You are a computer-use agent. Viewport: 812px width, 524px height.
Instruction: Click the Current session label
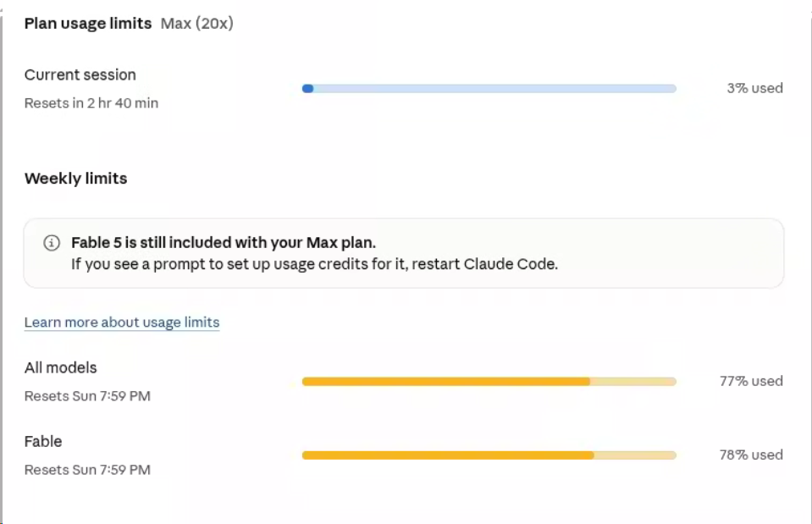[80, 74]
